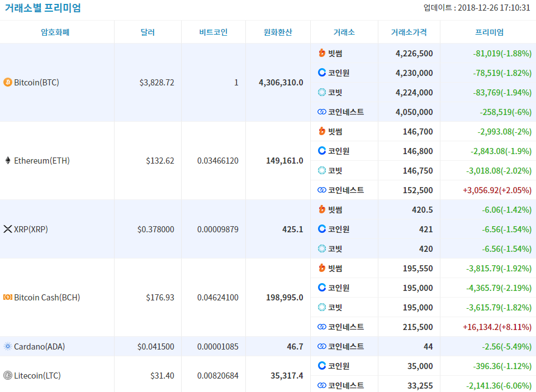
Task: Select the Bitcoin(BTC) coin name
Action: (36, 82)
